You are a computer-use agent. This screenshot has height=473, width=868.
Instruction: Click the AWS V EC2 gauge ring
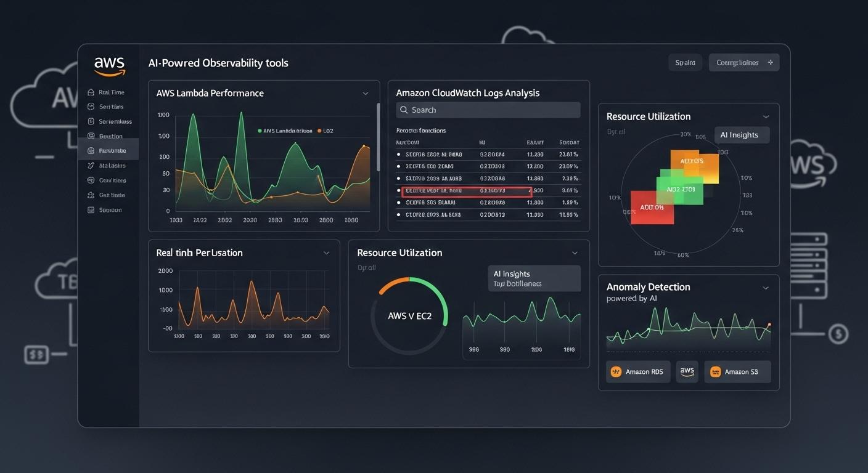click(410, 315)
